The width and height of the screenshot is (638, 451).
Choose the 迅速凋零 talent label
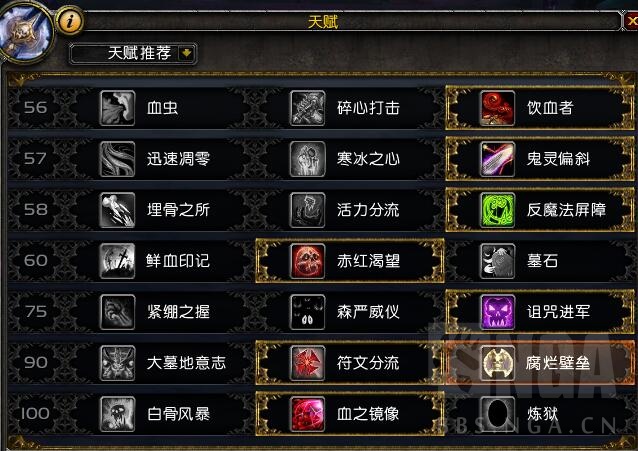coord(178,159)
